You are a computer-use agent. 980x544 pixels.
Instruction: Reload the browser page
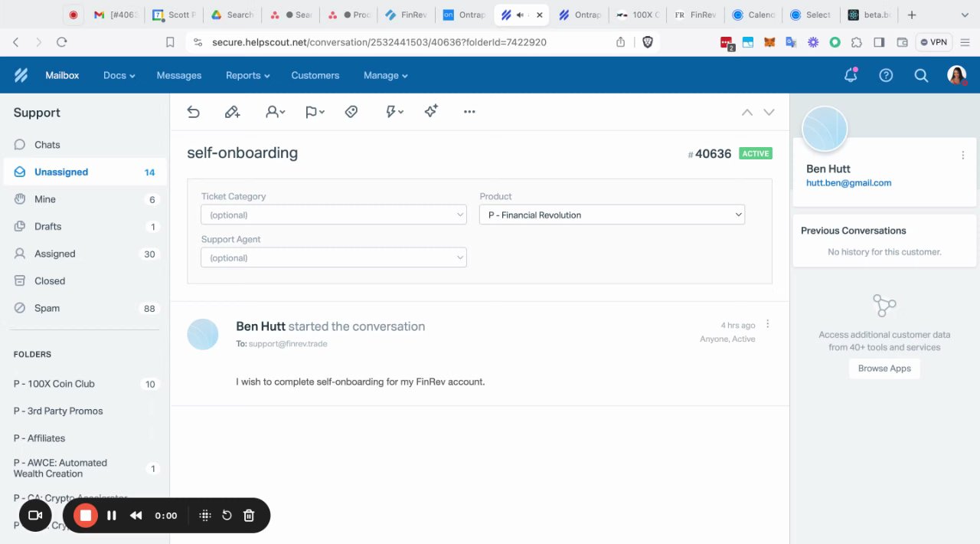(62, 42)
